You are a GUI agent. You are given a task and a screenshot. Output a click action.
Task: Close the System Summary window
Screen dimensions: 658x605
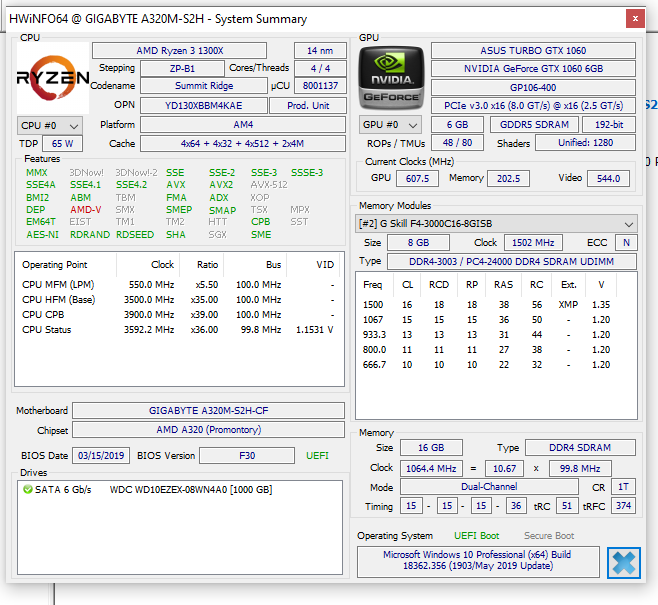pos(635,19)
